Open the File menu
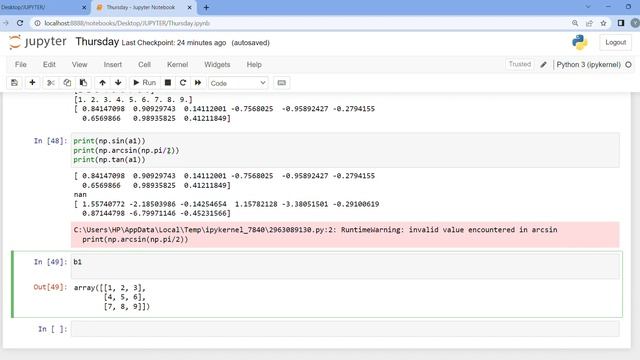Image resolution: width=640 pixels, height=360 pixels. point(21,64)
